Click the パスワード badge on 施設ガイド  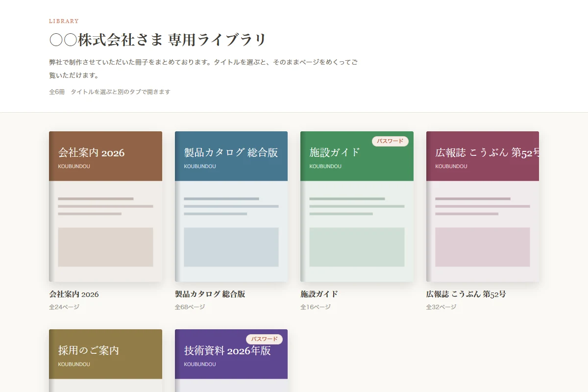(390, 141)
